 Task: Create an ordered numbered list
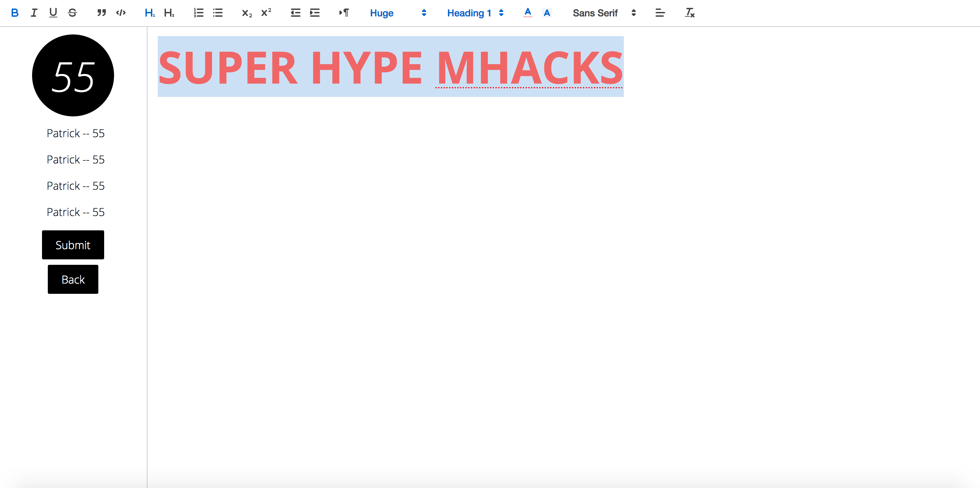coord(198,13)
